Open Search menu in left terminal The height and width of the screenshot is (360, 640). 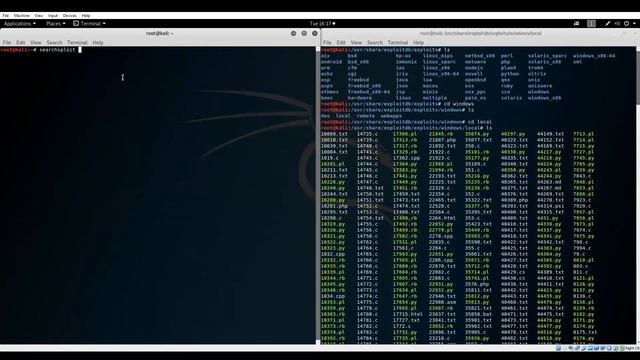tap(54, 42)
